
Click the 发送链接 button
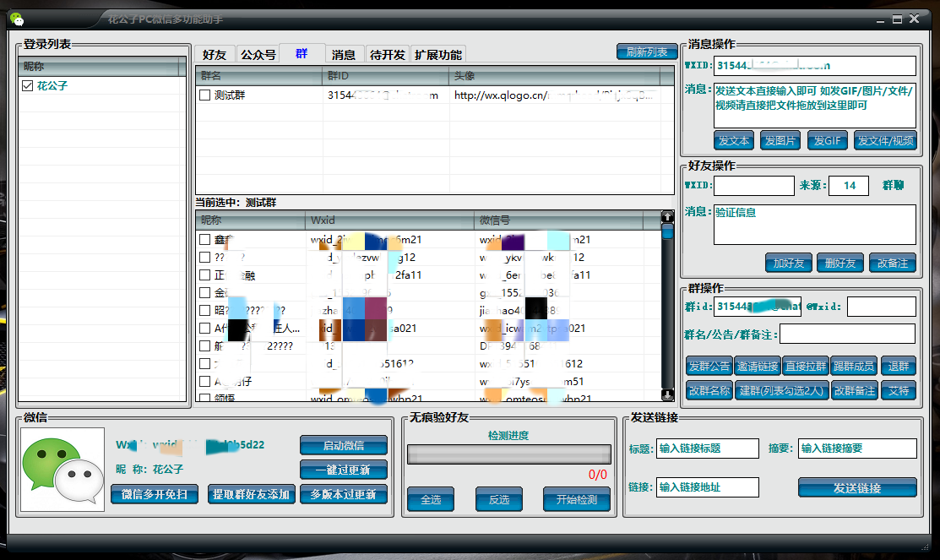coord(857,488)
